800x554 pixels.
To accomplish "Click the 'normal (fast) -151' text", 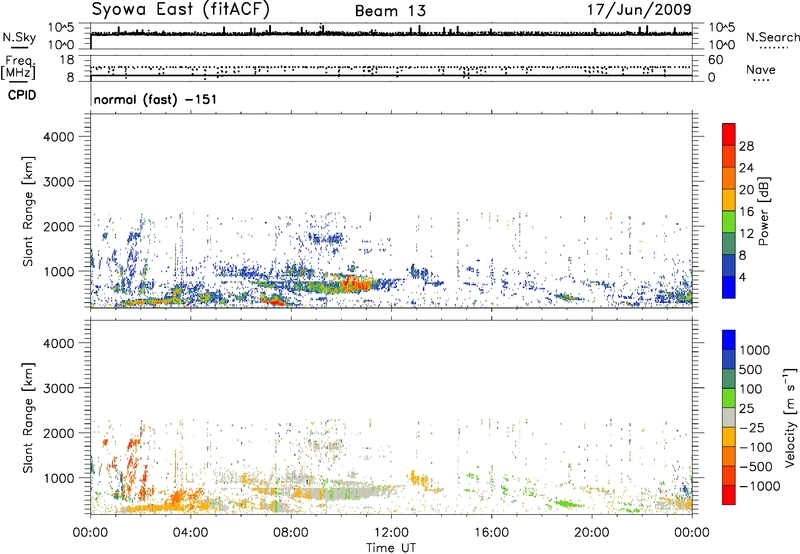I will 155,99.
